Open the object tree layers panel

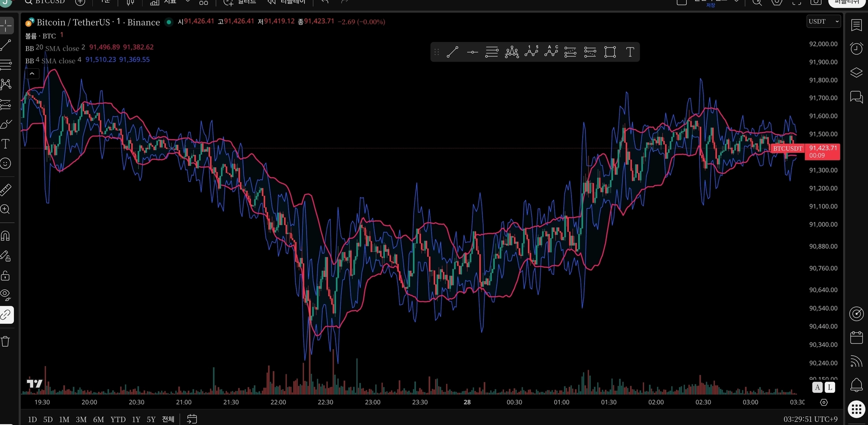856,73
